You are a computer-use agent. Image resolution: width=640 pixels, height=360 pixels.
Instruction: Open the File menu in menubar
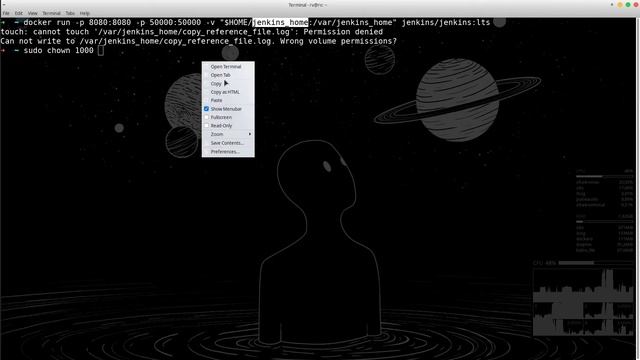6,13
